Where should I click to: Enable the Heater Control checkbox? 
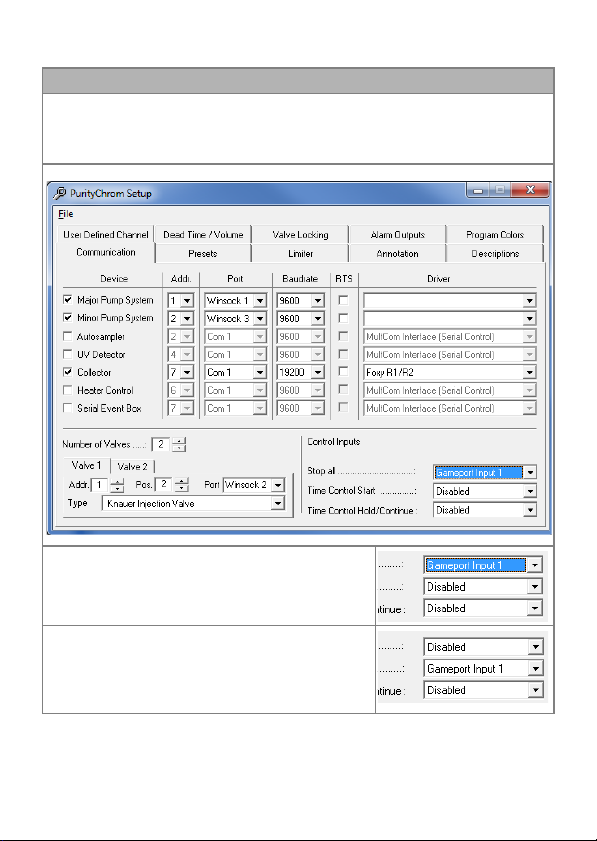tap(68, 390)
